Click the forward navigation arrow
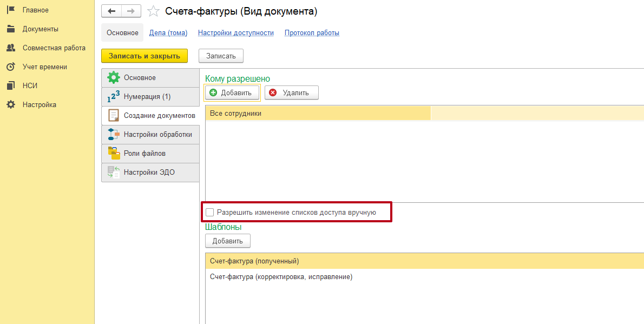Viewport: 644px width, 324px height. tap(130, 11)
